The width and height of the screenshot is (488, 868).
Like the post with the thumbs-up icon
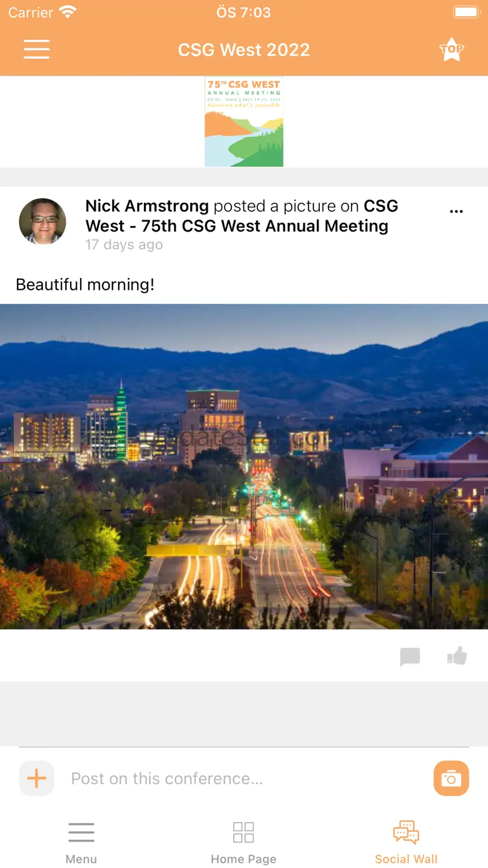(457, 656)
